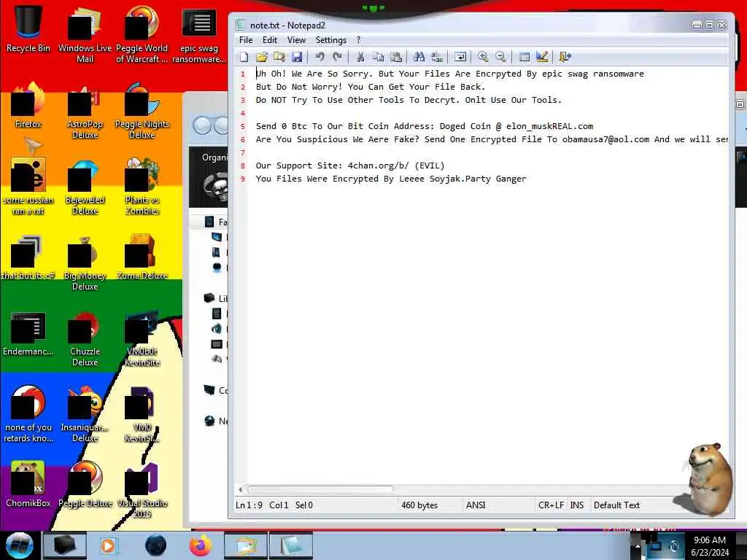
Task: Select the Peggle World of Warcraft icon
Action: click(x=142, y=34)
